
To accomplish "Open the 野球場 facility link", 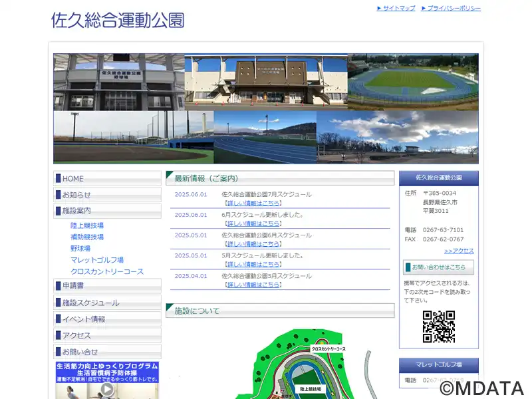I will (80, 248).
